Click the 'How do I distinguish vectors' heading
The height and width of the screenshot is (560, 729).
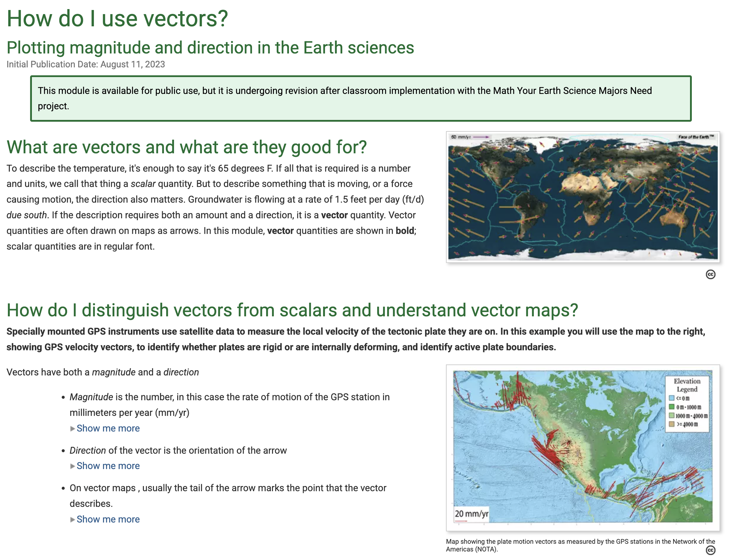pos(292,310)
